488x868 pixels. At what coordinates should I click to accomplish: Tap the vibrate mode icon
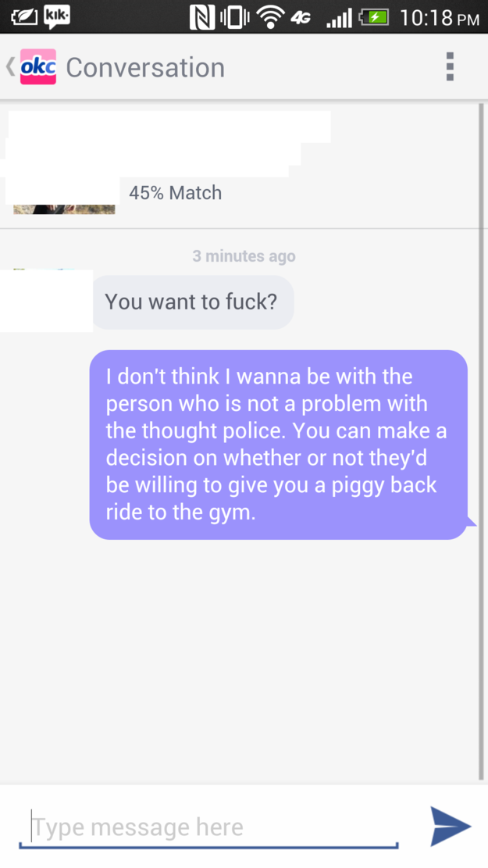[235, 17]
